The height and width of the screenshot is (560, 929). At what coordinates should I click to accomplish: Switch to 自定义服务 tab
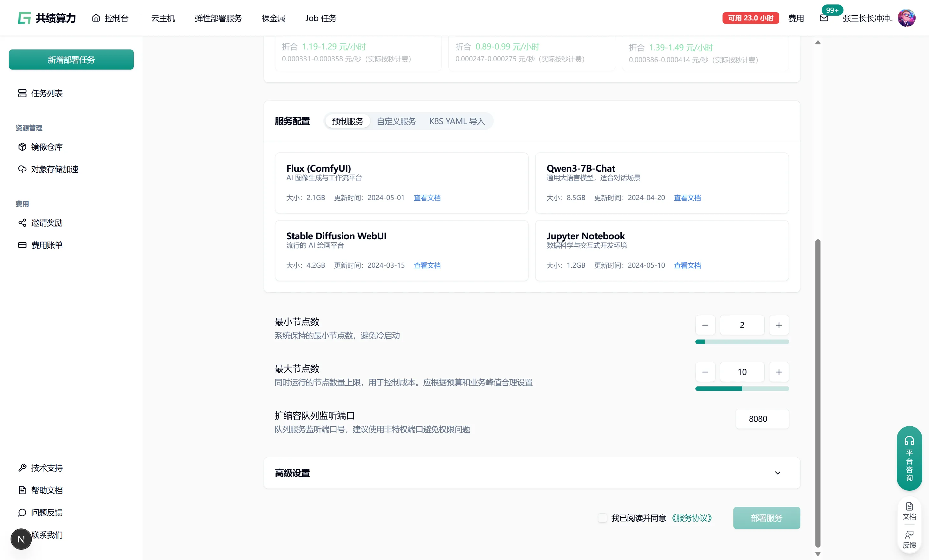pos(396,121)
